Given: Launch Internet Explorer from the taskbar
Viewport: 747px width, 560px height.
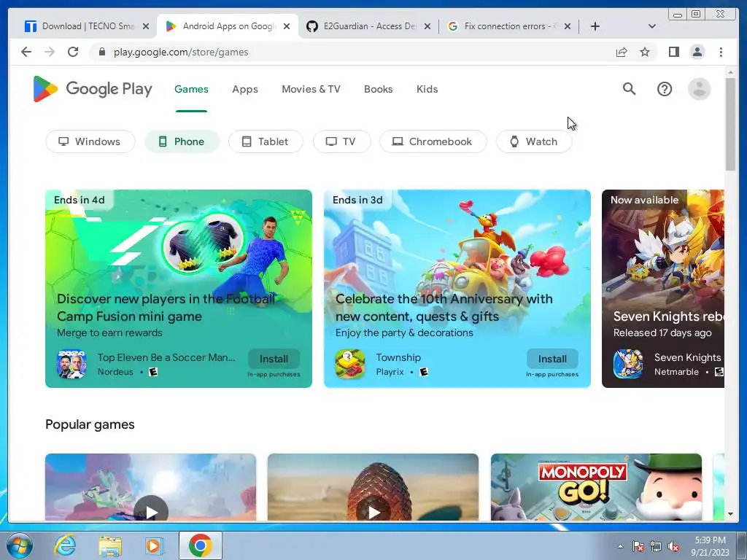Looking at the screenshot, I should click(65, 545).
